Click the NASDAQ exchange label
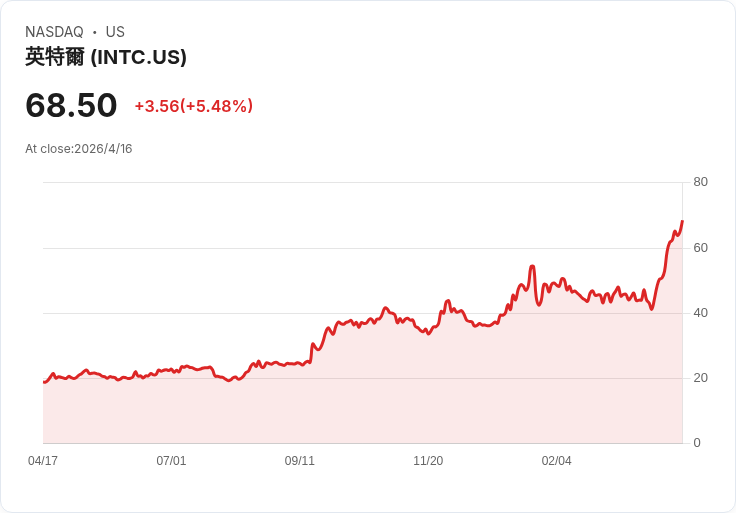 click(x=54, y=32)
